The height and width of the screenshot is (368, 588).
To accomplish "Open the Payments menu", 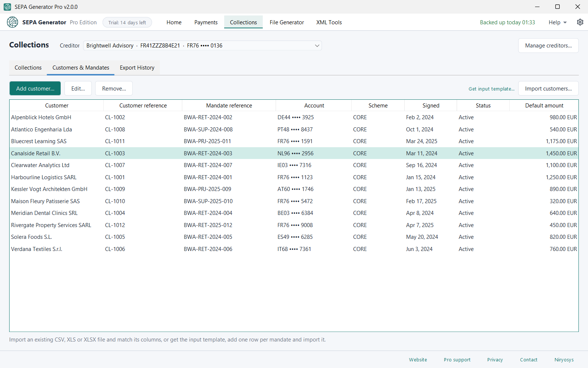I will (206, 22).
